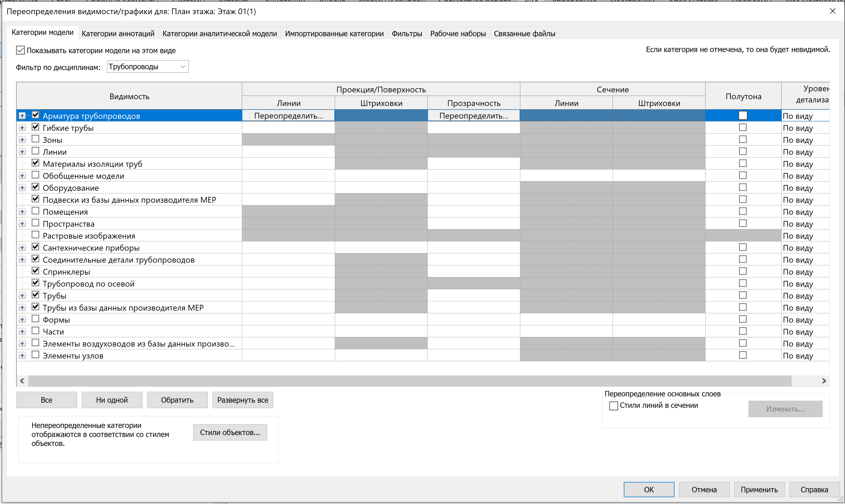
Task: Click the Применить button
Action: click(x=759, y=489)
